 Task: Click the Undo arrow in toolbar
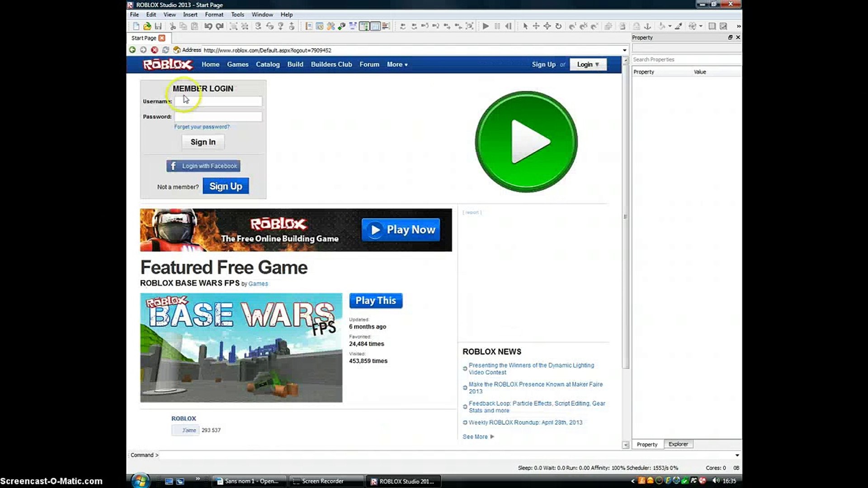click(208, 26)
